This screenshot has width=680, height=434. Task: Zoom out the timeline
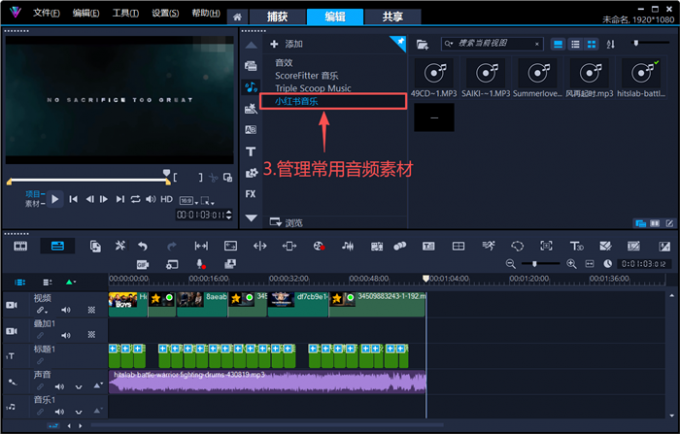[x=510, y=264]
